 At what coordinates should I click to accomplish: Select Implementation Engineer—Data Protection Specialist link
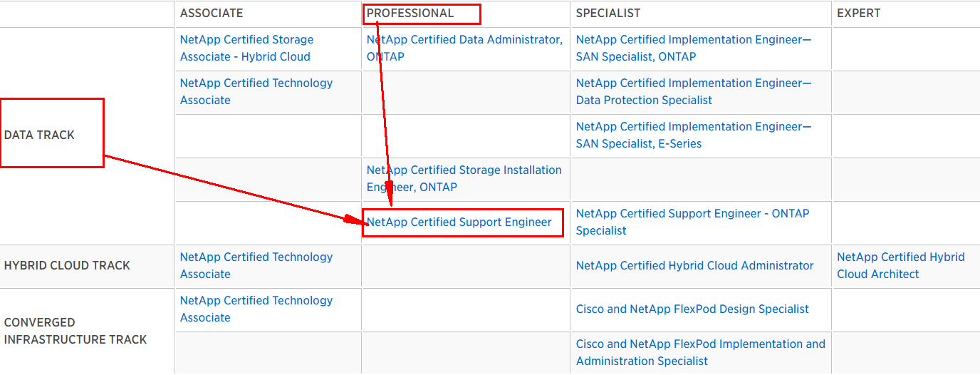[x=693, y=92]
